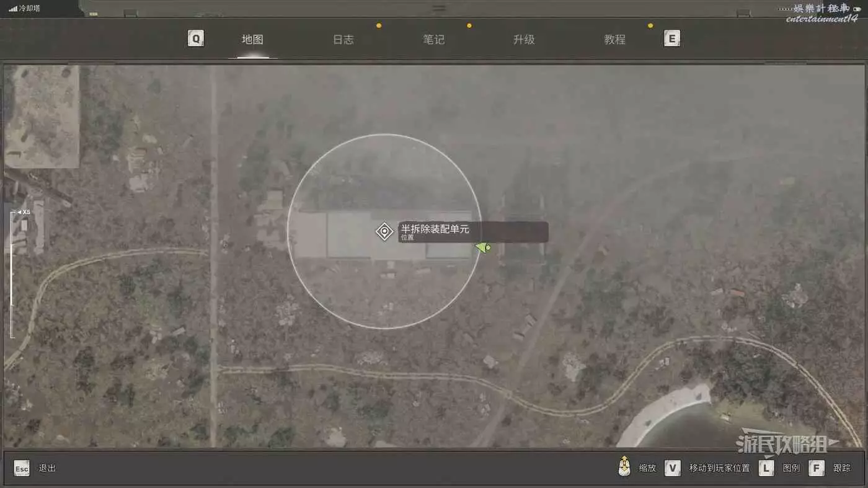Switch to the 日志 journal tab
This screenshot has height=488, width=868.
click(343, 40)
